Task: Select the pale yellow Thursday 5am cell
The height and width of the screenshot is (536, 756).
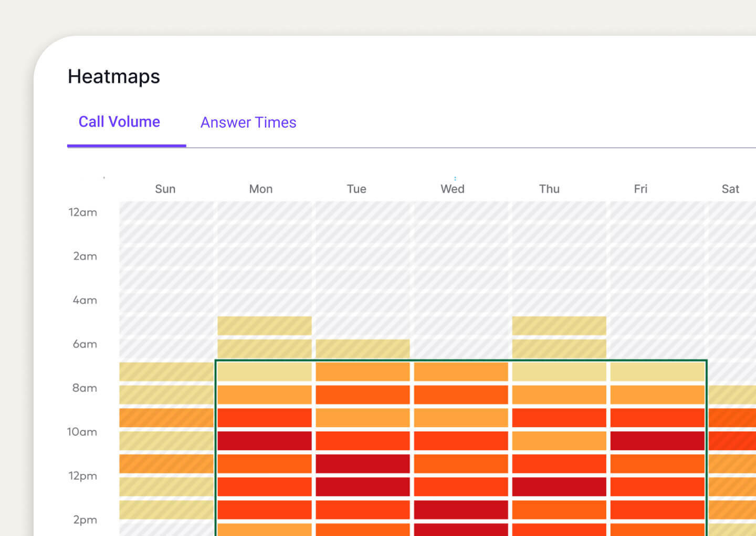Action: (559, 326)
